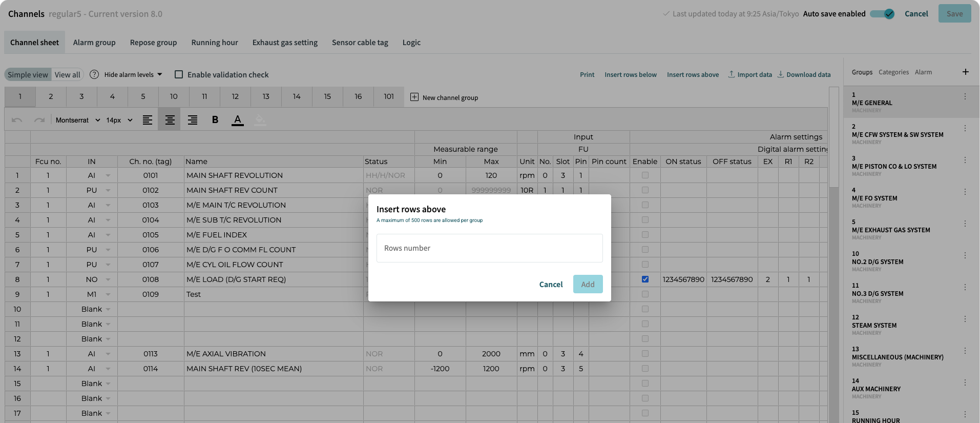Click the plus icon to add group

click(x=965, y=72)
